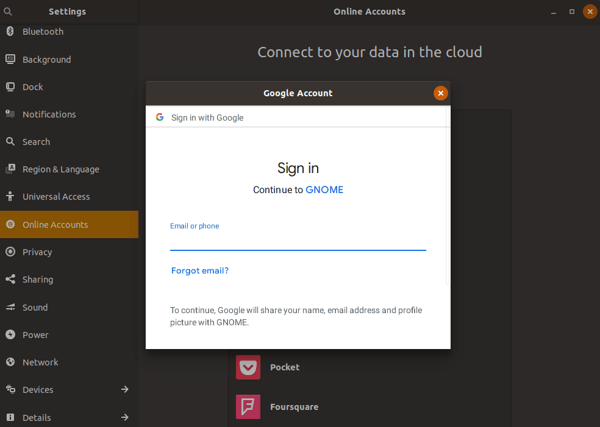Click the search icon in Settings header
Viewport: 600px width, 427px height.
coord(8,12)
